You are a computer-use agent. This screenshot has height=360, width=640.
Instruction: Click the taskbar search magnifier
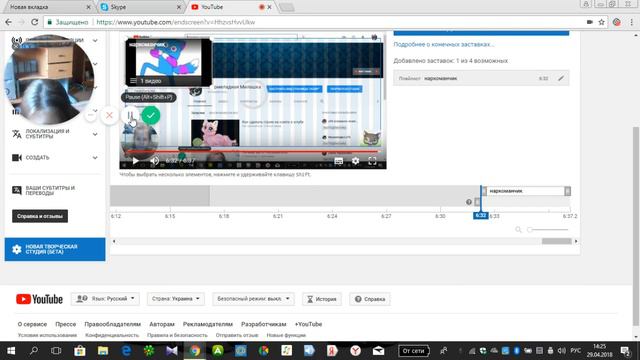tap(34, 351)
